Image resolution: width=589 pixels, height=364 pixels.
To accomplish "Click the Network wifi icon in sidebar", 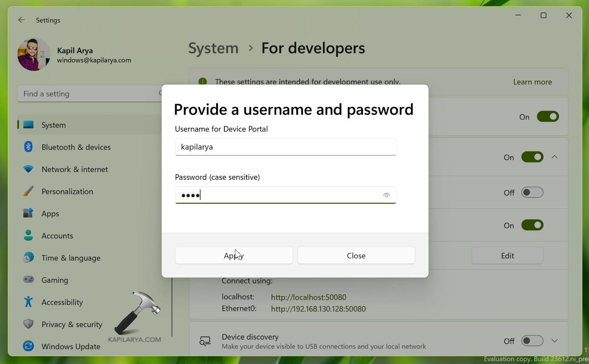I will pyautogui.click(x=28, y=169).
